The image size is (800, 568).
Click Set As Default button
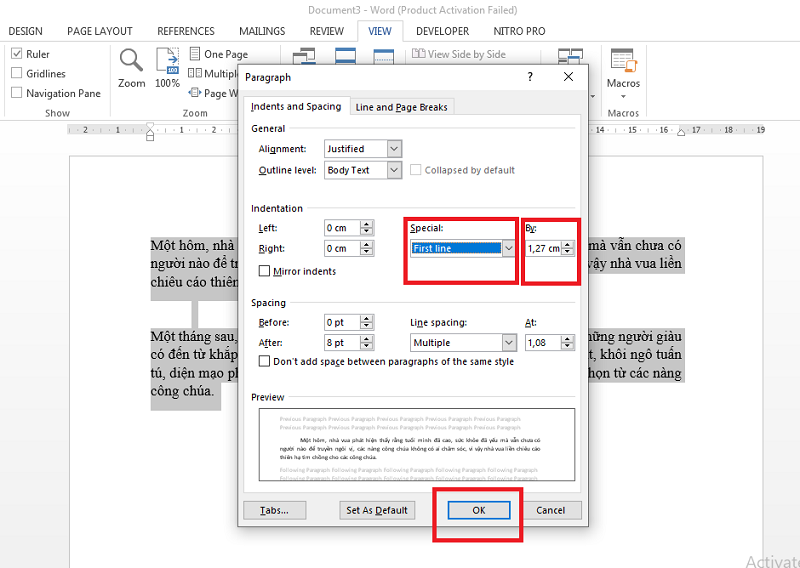tap(377, 510)
